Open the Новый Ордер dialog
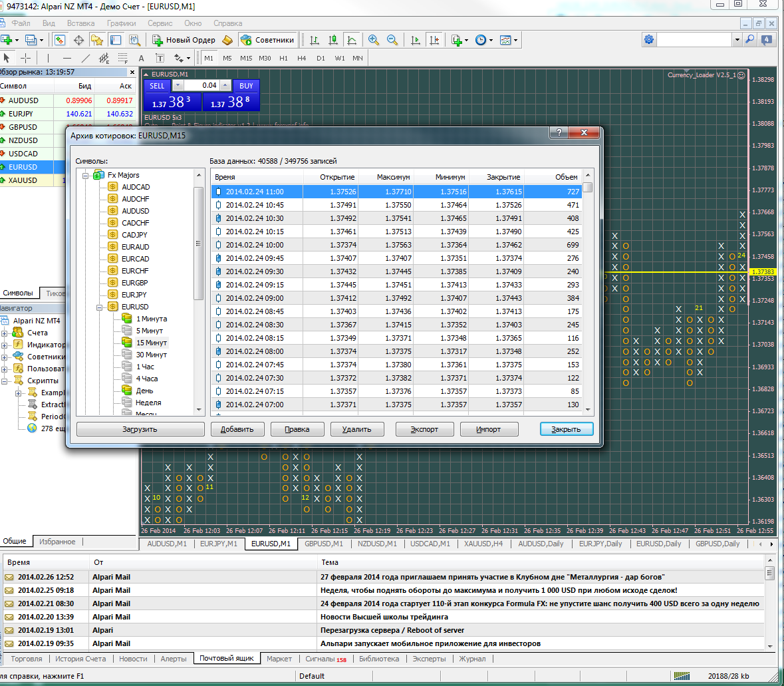This screenshot has width=784, height=686. 184,40
